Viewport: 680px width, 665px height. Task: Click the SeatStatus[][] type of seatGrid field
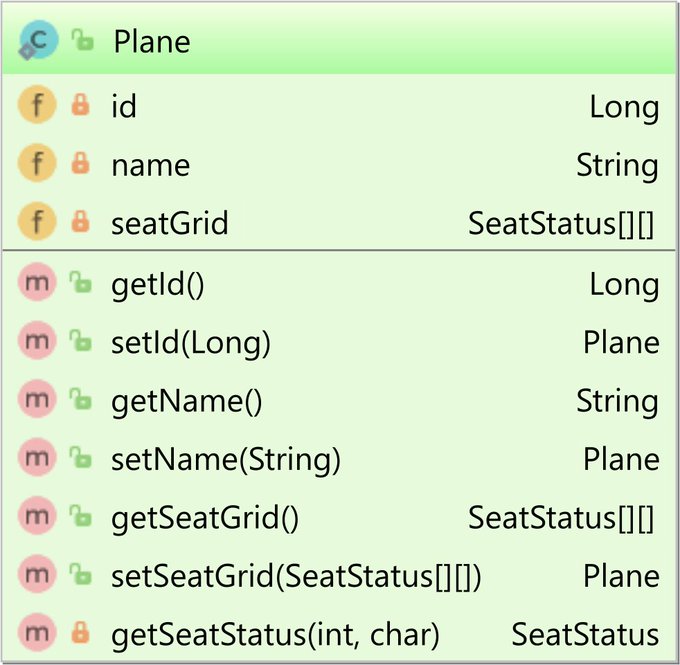click(561, 223)
